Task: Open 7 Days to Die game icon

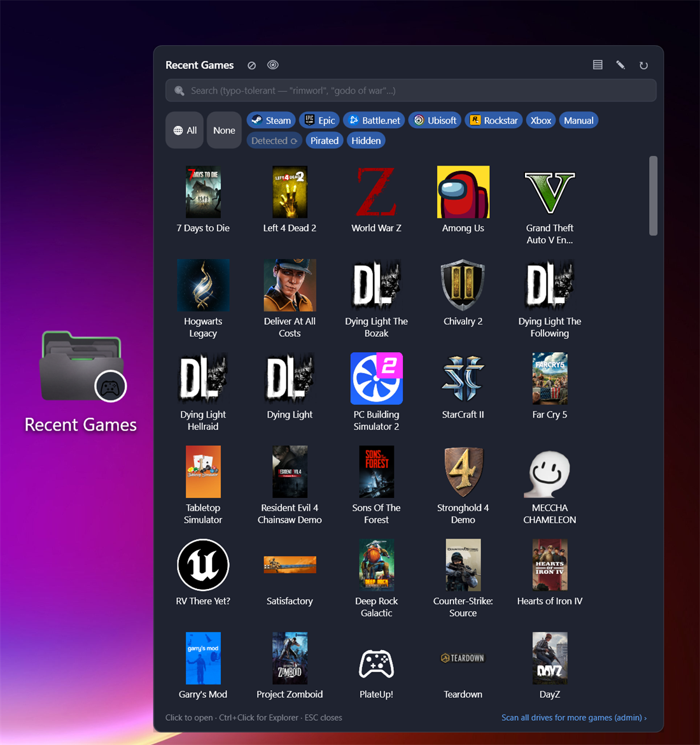Action: [203, 192]
